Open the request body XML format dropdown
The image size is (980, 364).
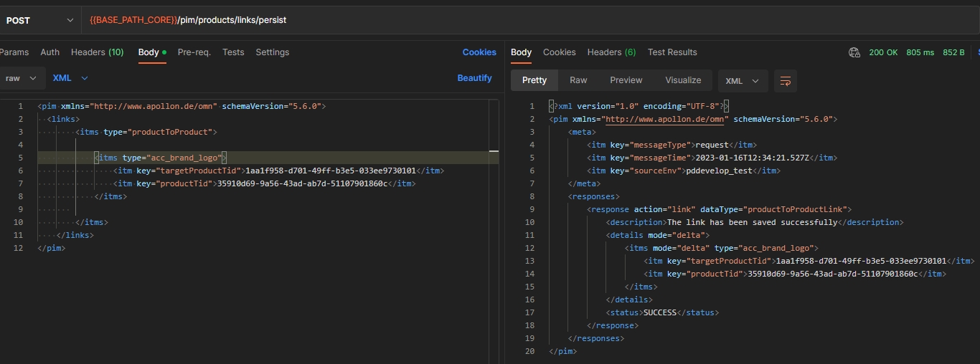pyautogui.click(x=70, y=78)
